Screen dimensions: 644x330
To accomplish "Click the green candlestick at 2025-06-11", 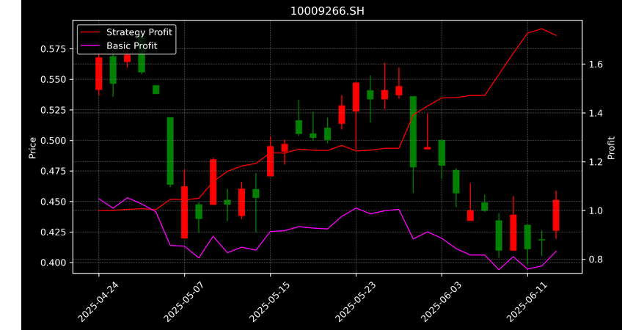I will click(528, 237).
